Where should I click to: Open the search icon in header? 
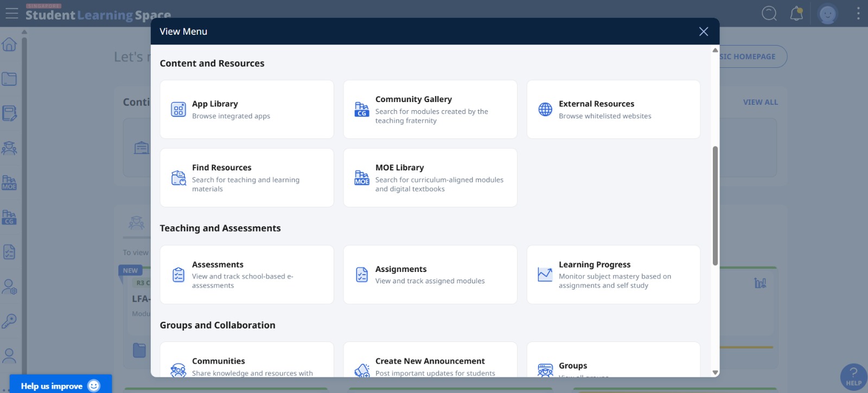(x=769, y=14)
